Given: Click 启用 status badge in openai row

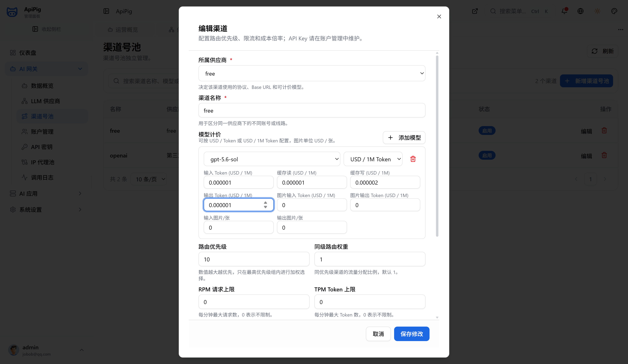Looking at the screenshot, I should (x=487, y=155).
